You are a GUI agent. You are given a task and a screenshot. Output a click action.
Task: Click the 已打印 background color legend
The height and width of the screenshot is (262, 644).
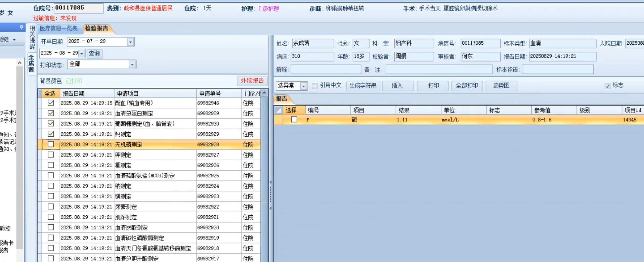(74, 81)
